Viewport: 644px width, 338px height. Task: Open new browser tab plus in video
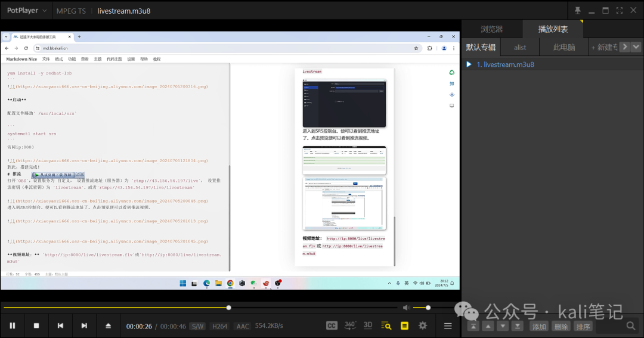[x=79, y=36]
